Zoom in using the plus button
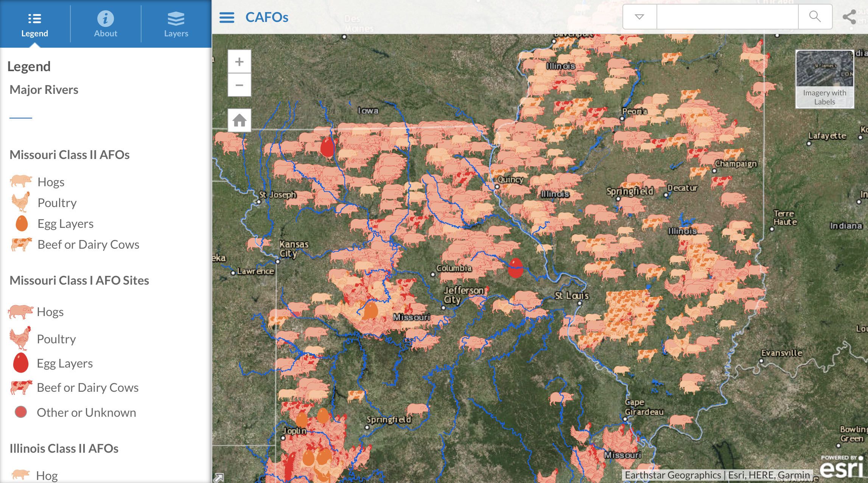Image resolution: width=868 pixels, height=483 pixels. point(240,61)
